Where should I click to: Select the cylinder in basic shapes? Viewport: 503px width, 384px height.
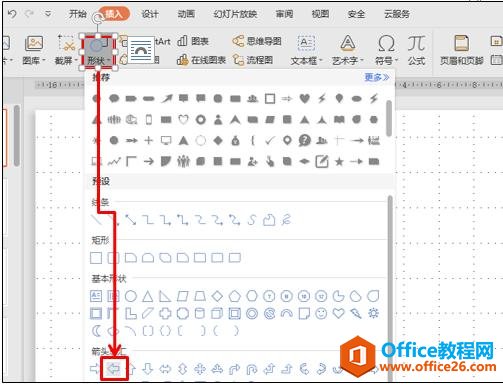click(x=200, y=313)
